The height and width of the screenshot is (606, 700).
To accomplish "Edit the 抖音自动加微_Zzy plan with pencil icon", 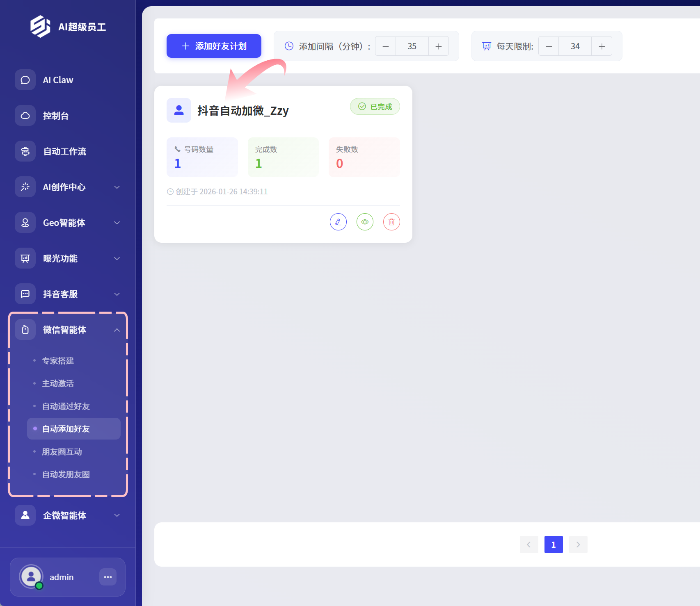I will coord(338,222).
